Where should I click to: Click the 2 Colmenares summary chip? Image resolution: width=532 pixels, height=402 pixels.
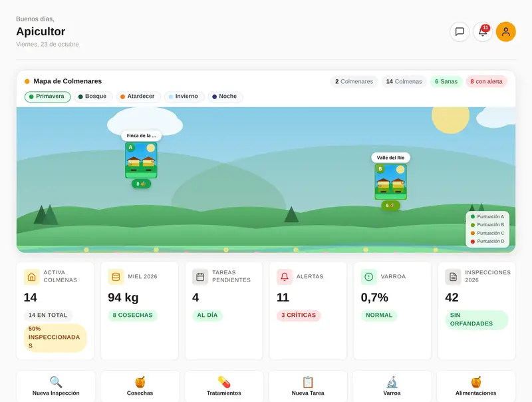click(x=354, y=81)
